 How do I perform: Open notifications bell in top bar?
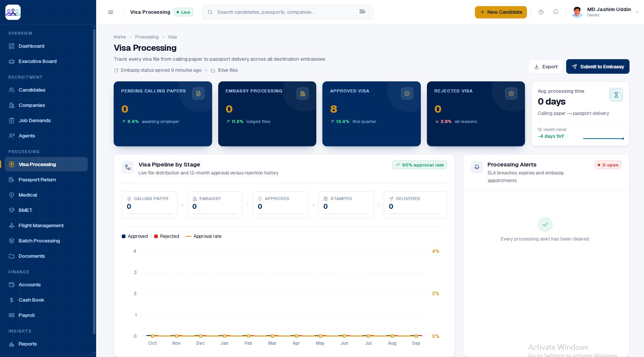pyautogui.click(x=556, y=12)
